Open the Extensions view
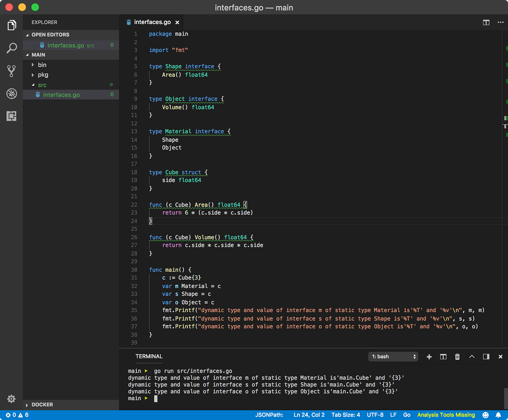Image resolution: width=508 pixels, height=420 pixels. tap(12, 116)
